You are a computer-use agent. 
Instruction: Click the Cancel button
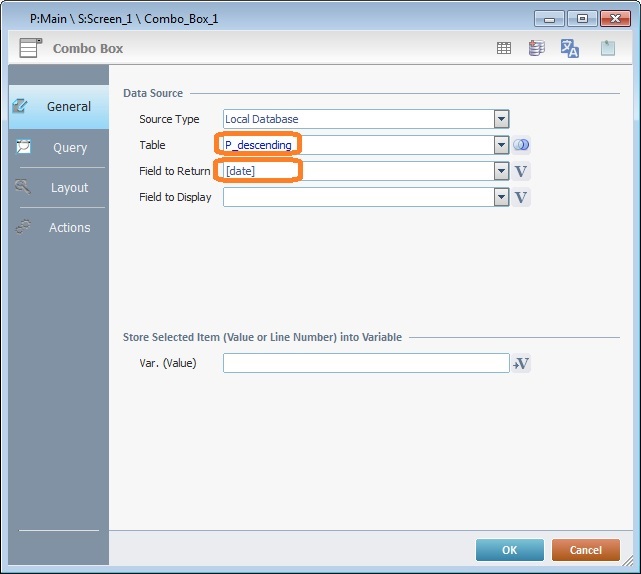[586, 550]
